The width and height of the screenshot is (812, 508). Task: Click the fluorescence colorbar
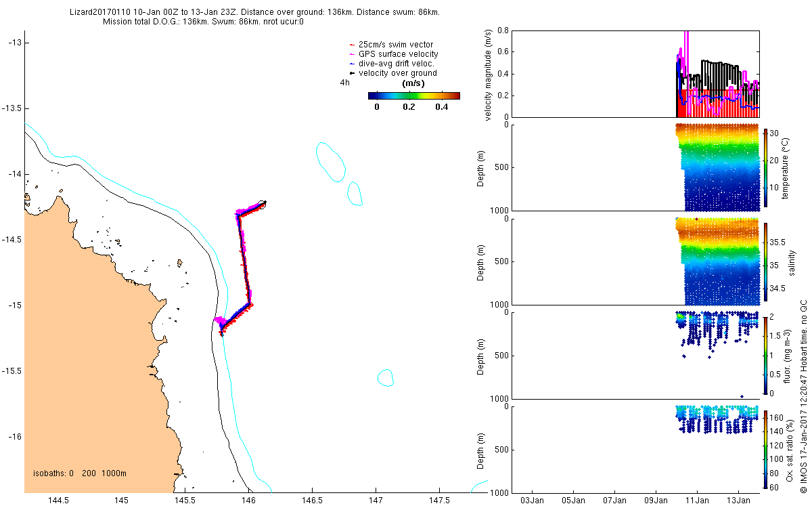pos(766,356)
